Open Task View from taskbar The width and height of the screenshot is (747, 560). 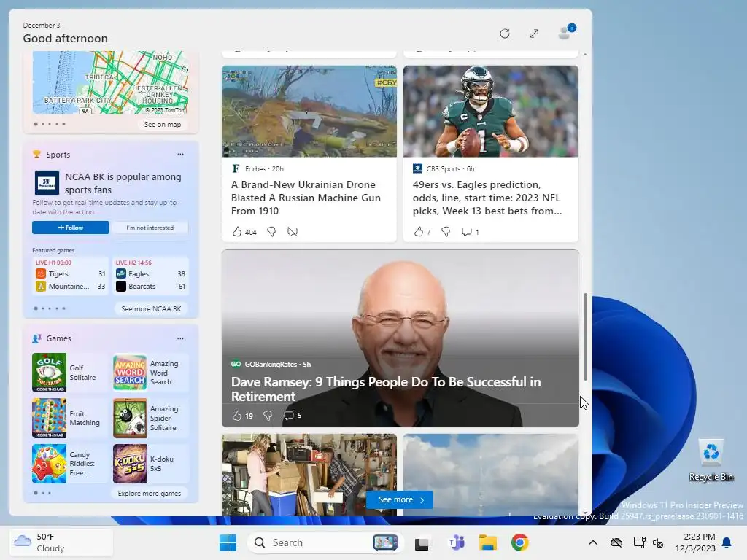click(x=422, y=542)
